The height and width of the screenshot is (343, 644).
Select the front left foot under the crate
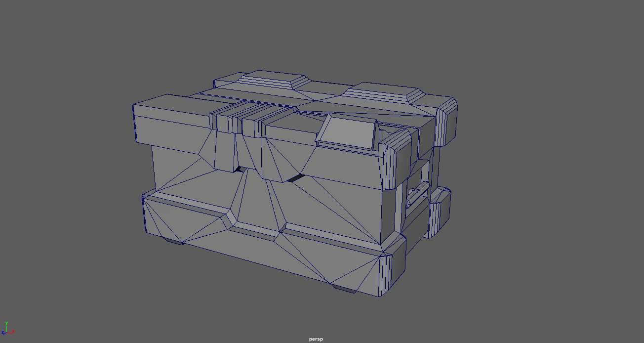(x=173, y=241)
